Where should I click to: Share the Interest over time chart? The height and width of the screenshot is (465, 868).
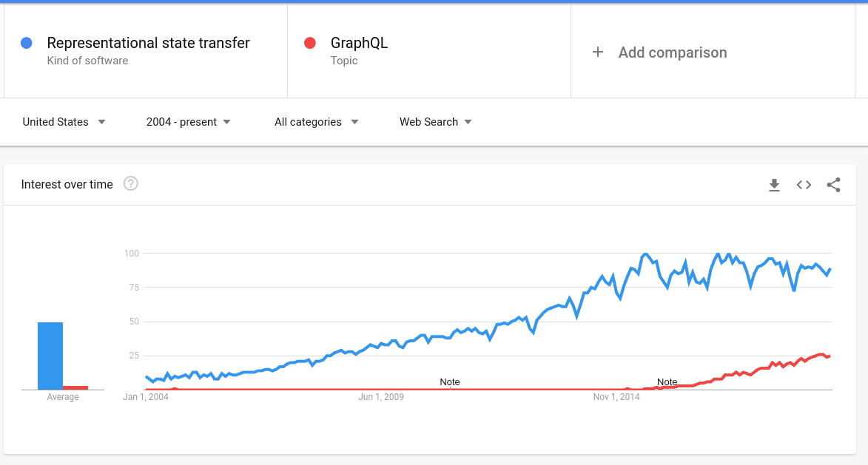click(x=833, y=185)
